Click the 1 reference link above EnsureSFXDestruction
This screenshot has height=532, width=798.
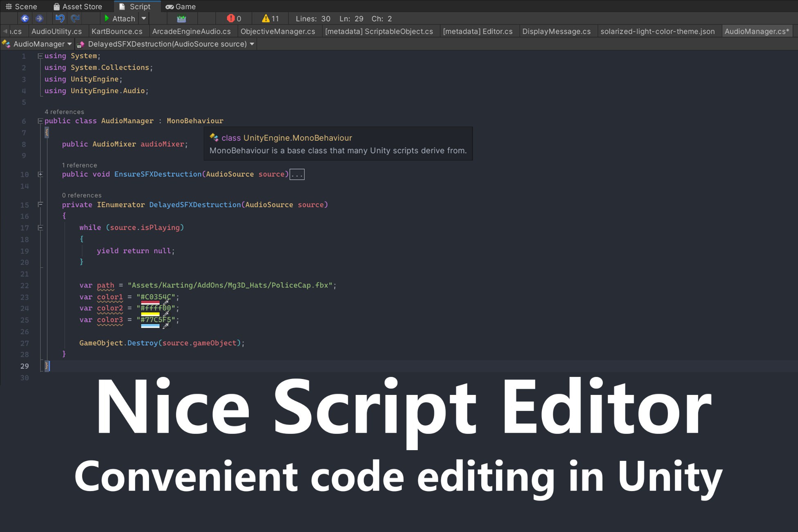click(79, 165)
